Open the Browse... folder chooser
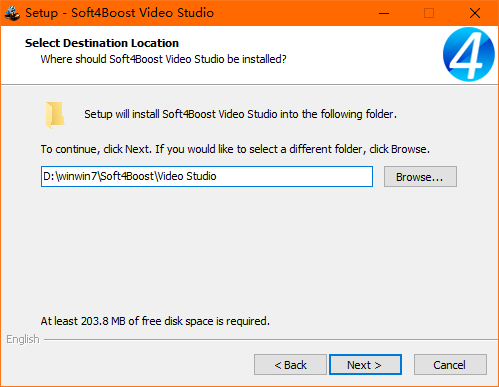The width and height of the screenshot is (499, 387). tap(420, 177)
